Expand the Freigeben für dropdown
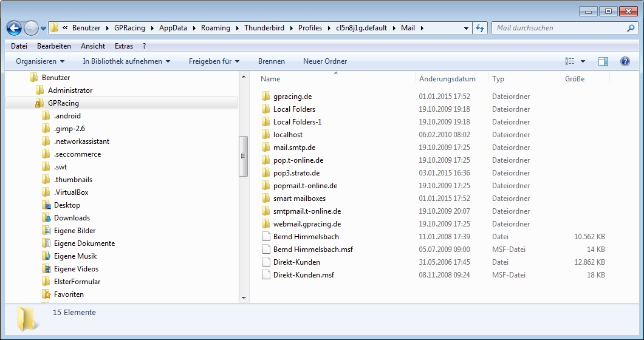The width and height of the screenshot is (644, 340). [x=214, y=61]
